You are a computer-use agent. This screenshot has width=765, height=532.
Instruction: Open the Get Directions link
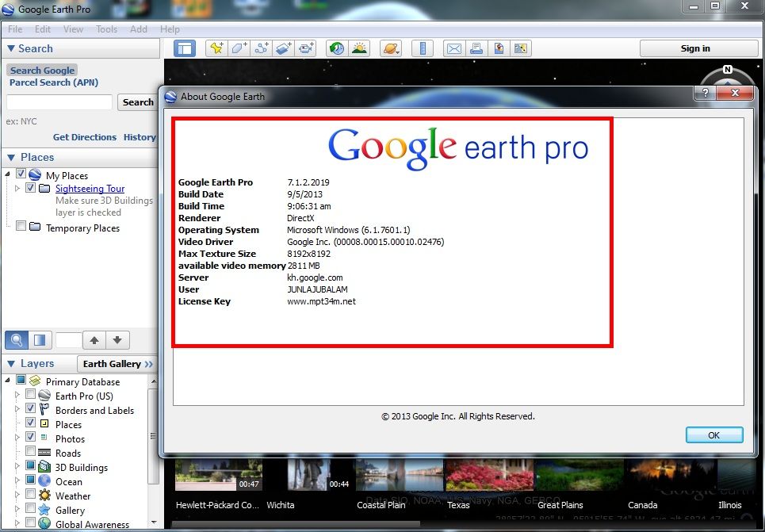tap(84, 137)
